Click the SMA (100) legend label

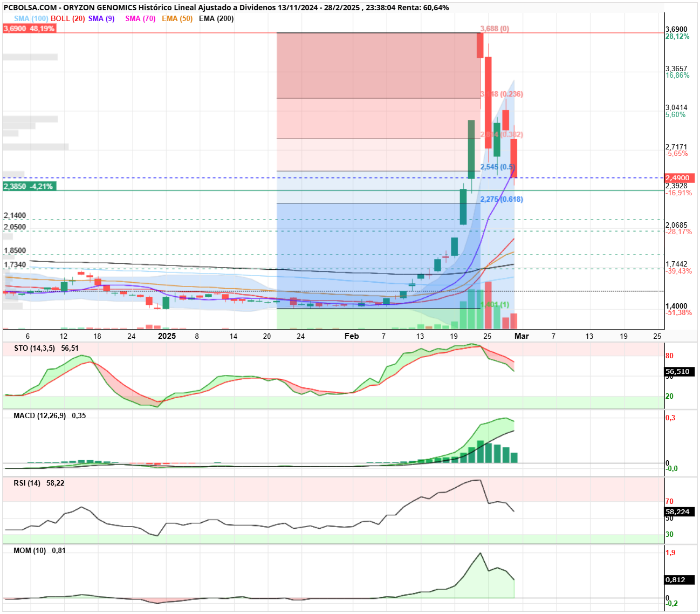[31, 18]
